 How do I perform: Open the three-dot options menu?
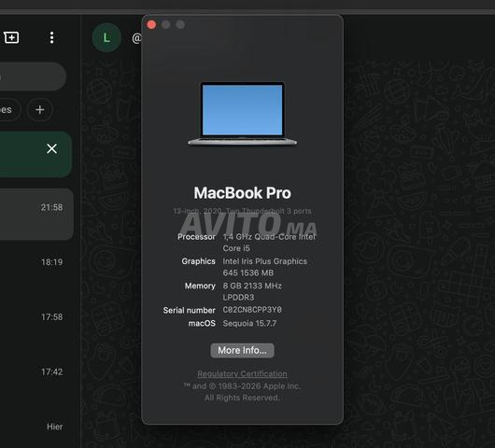click(51, 37)
